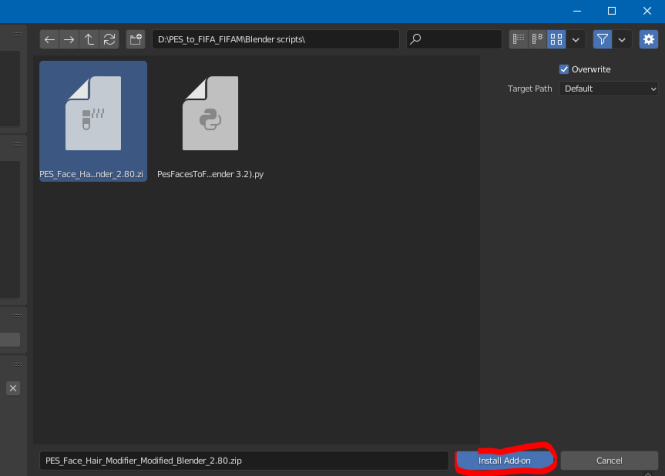This screenshot has width=665, height=476.
Task: Refresh the file list
Action: 109,39
